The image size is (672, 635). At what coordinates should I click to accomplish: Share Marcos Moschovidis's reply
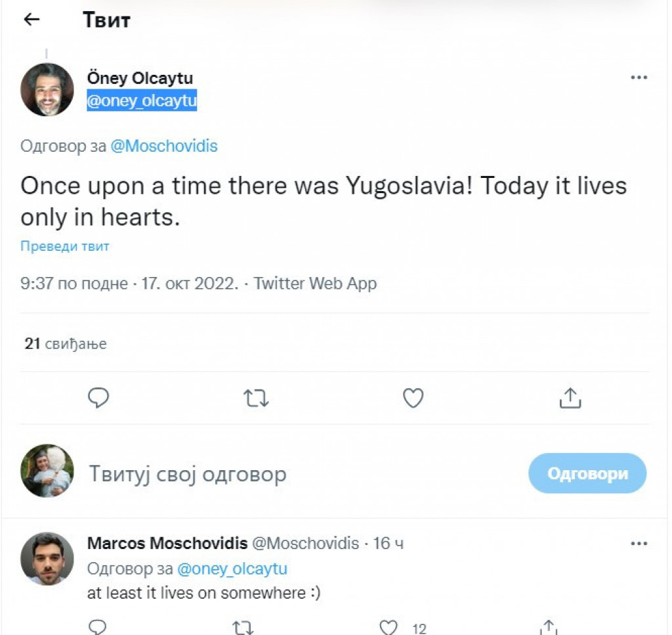549,627
